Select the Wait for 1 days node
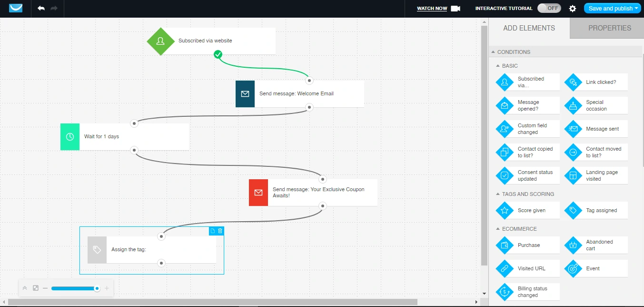 click(x=125, y=137)
